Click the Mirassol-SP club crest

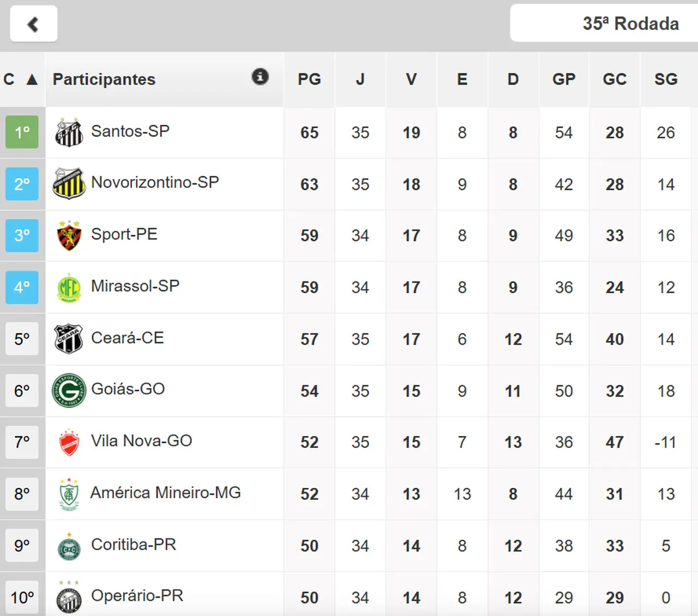pyautogui.click(x=69, y=288)
